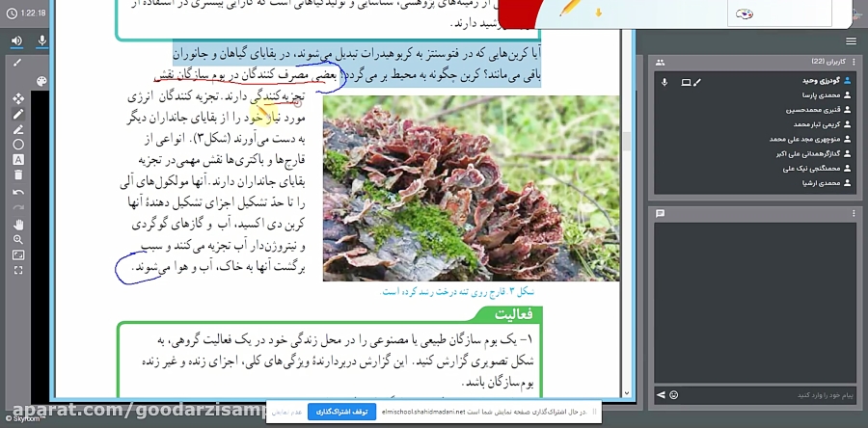The image size is (868, 428).
Task: Click the zoom magnifier tool
Action: [x=18, y=239]
